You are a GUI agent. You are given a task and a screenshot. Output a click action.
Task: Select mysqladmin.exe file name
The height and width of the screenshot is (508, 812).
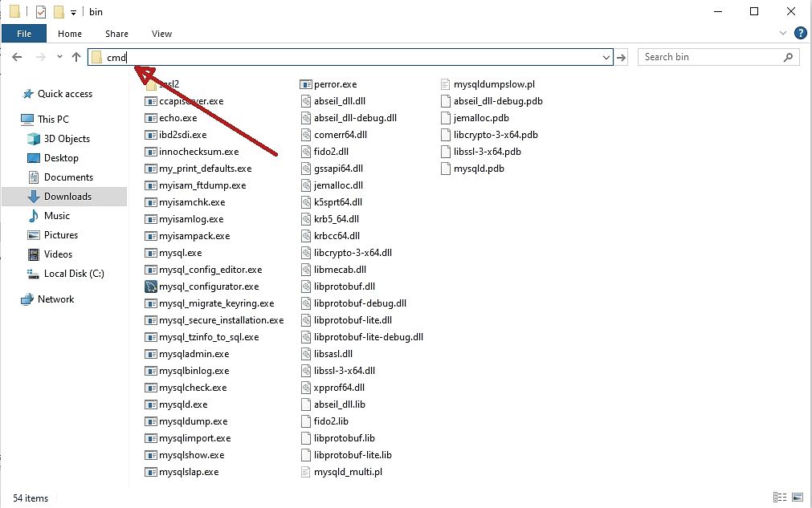(194, 354)
